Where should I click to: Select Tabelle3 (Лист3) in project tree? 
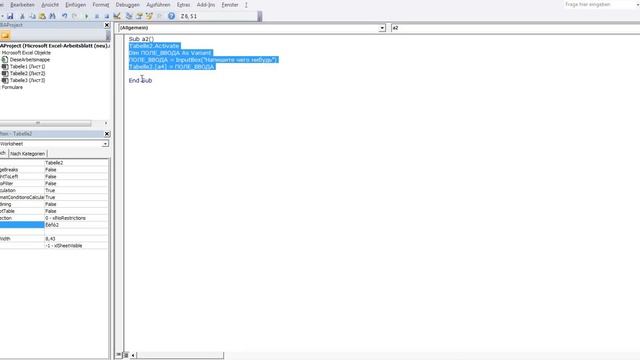(27, 80)
